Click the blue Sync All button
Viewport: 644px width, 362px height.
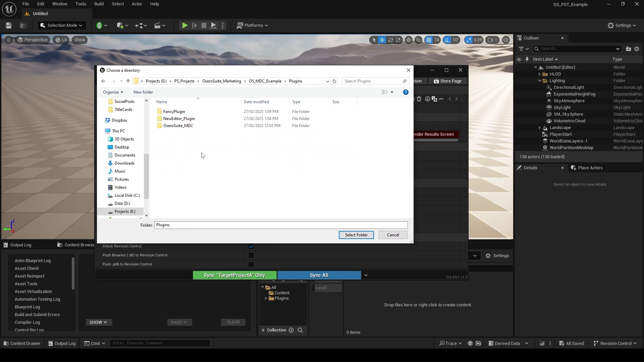tap(319, 275)
